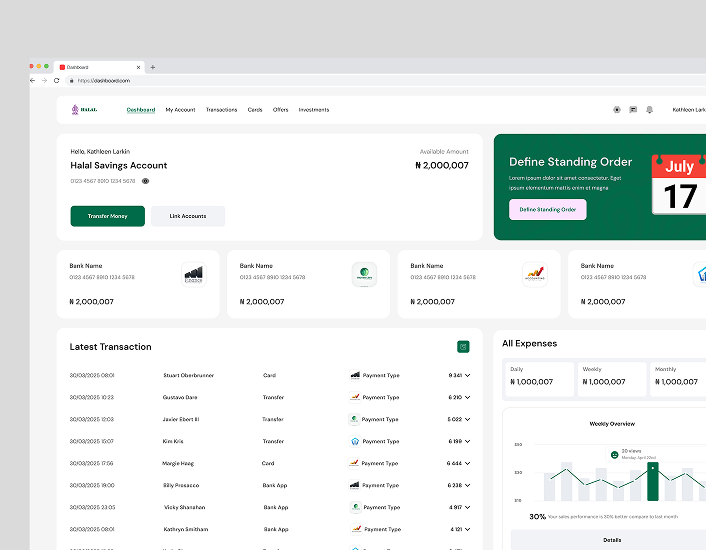This screenshot has width=706, height=550.
Task: Open the notifications bell icon
Action: tap(649, 109)
